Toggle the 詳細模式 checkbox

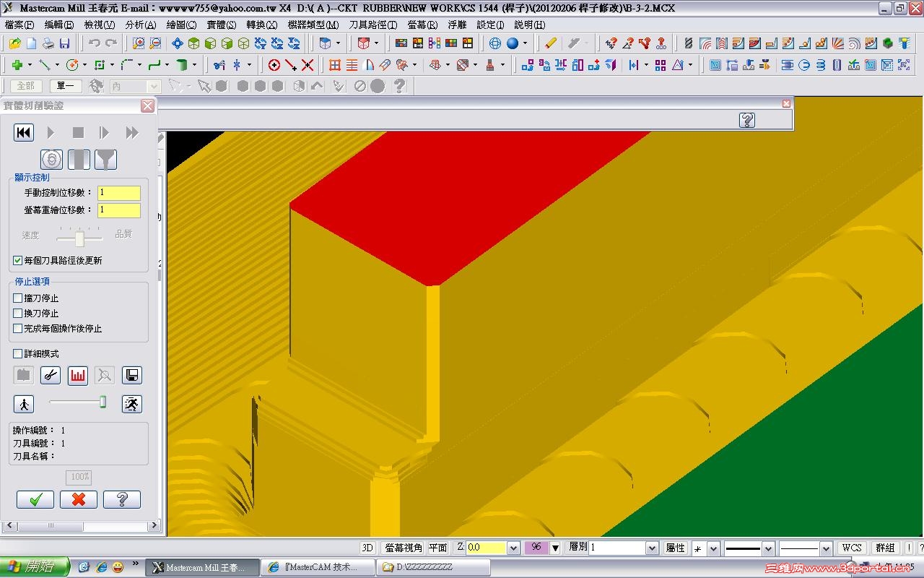pos(18,353)
